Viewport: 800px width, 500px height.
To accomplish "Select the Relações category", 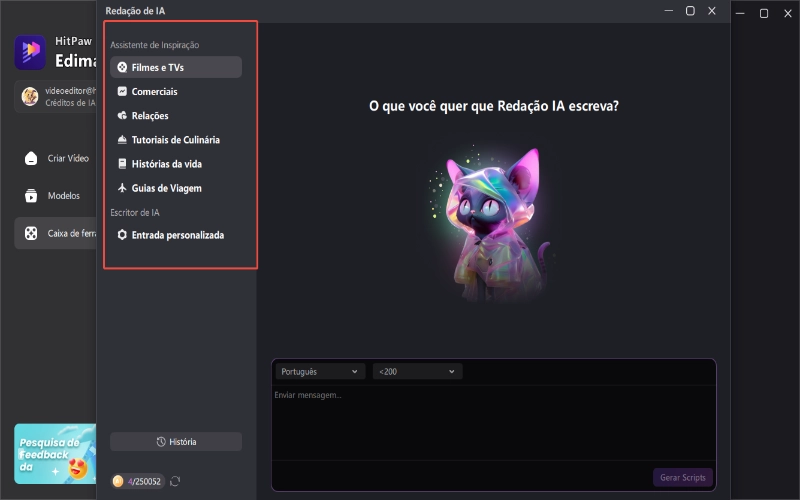I will pyautogui.click(x=176, y=115).
